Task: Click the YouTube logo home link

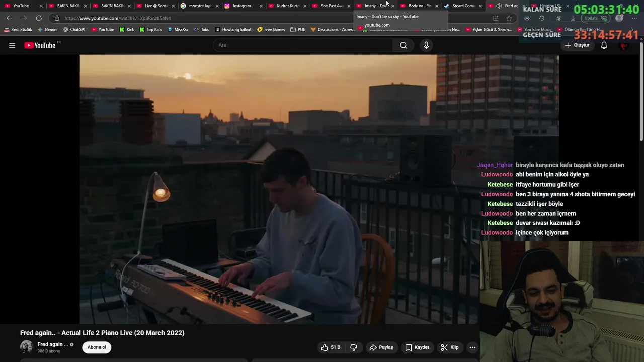Action: pyautogui.click(x=40, y=45)
